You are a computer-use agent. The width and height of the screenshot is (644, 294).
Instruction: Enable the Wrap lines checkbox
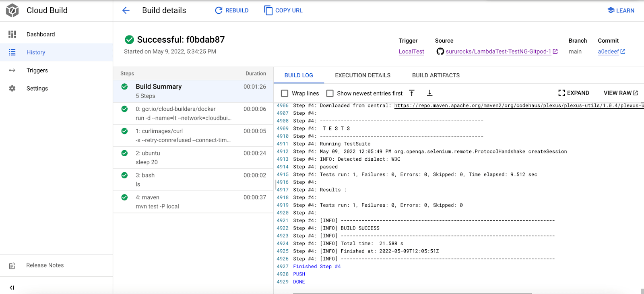point(285,93)
